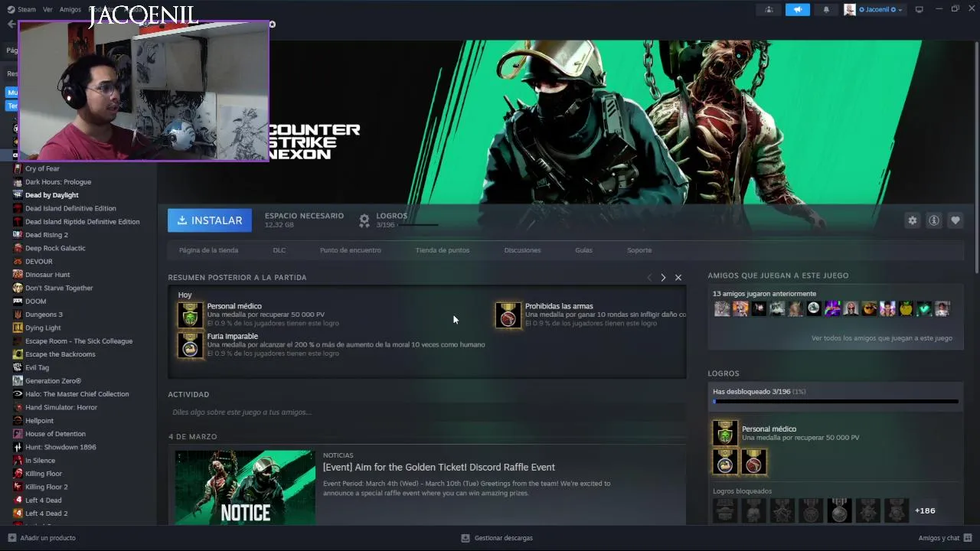
Task: Open the DLC tab
Action: coord(279,250)
